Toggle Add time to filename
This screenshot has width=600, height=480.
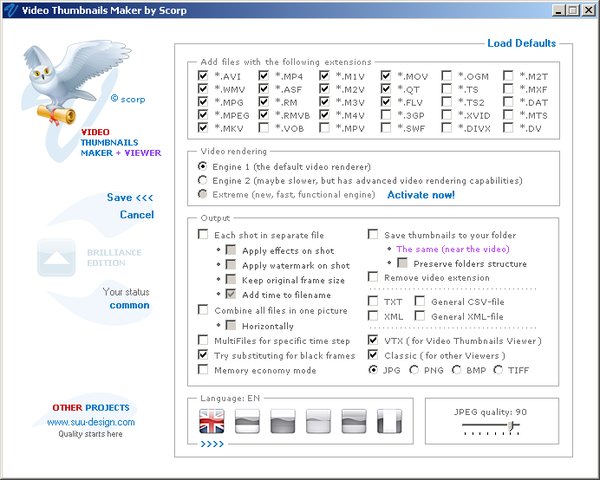pos(231,294)
